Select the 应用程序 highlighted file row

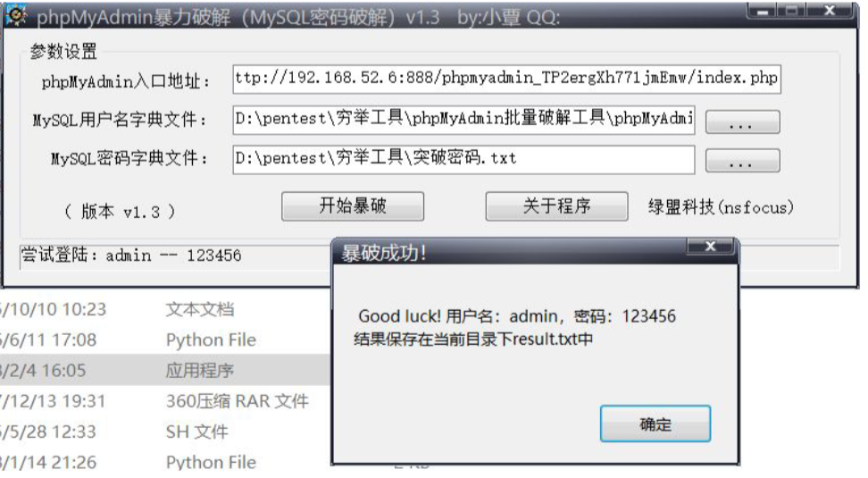coord(165,370)
